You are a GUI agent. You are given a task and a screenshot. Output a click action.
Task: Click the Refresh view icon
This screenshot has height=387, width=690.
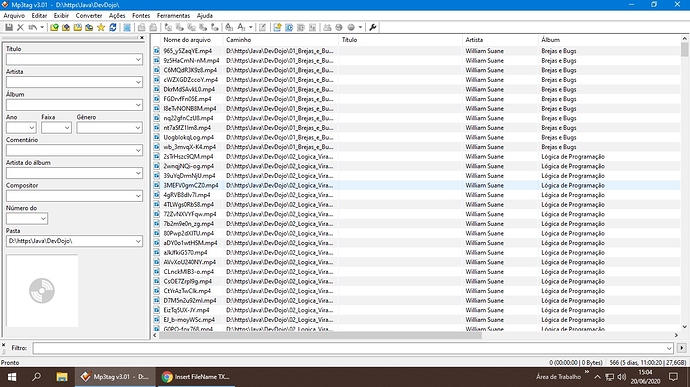click(113, 27)
